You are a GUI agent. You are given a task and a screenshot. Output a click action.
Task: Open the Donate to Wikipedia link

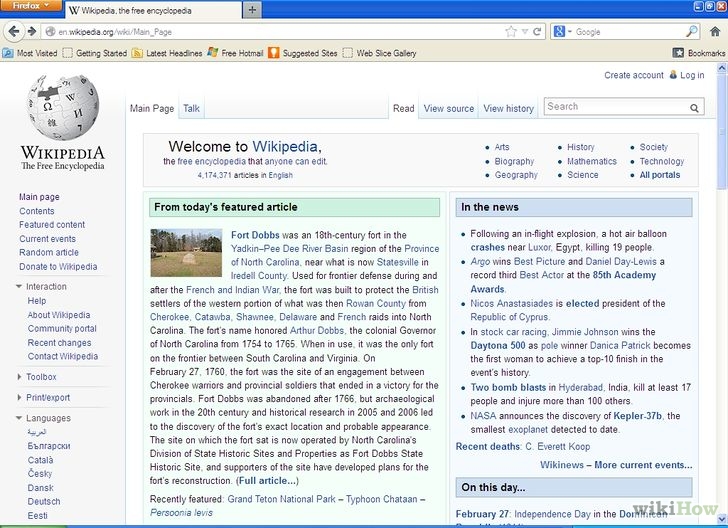point(58,267)
